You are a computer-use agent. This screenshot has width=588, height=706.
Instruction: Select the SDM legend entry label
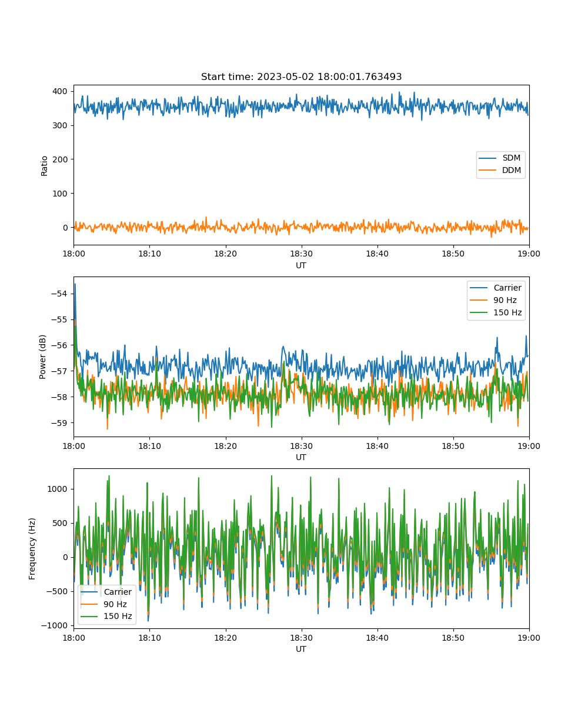click(511, 158)
